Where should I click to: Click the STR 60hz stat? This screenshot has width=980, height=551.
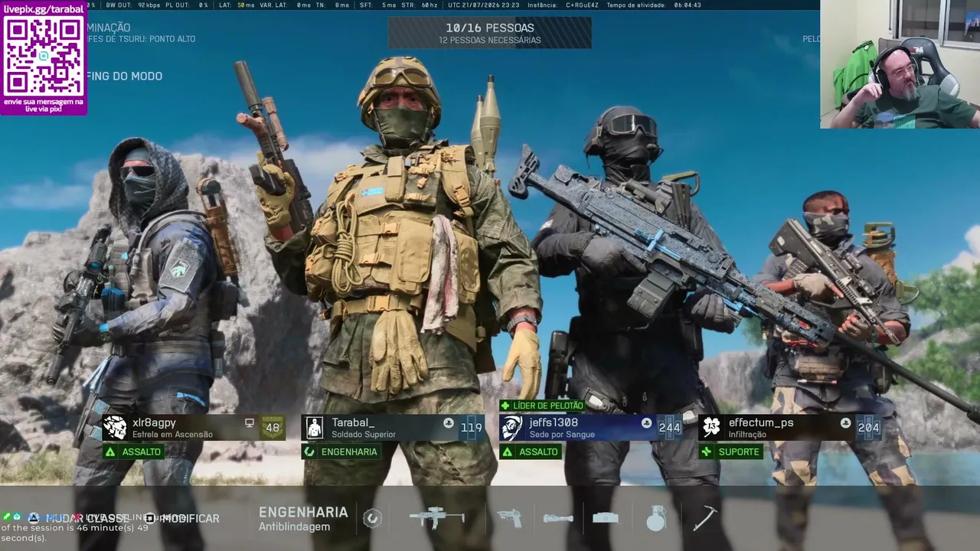tap(421, 5)
